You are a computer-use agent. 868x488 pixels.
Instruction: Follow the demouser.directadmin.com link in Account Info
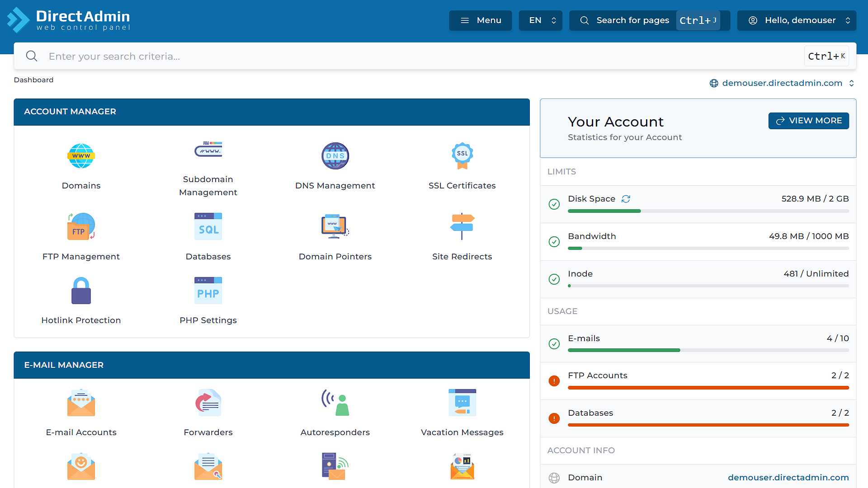tap(788, 478)
